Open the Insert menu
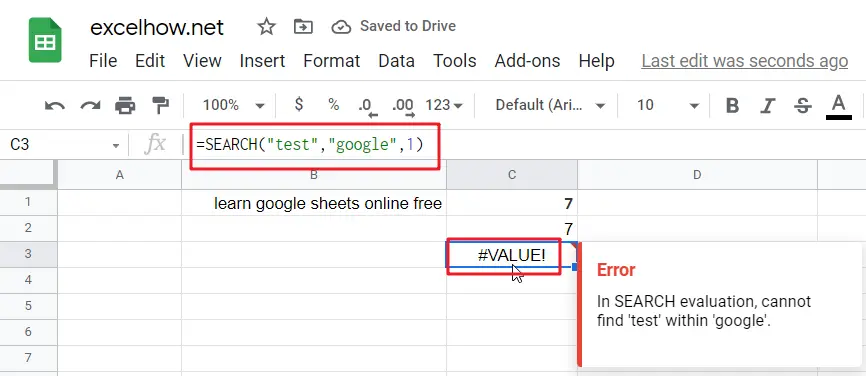The image size is (866, 376). coord(262,61)
